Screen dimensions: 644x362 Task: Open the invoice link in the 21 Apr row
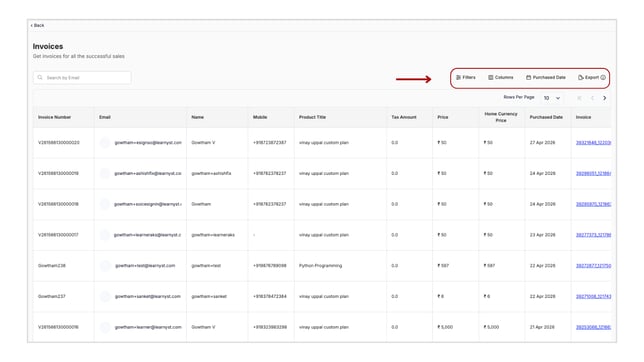[593, 327]
